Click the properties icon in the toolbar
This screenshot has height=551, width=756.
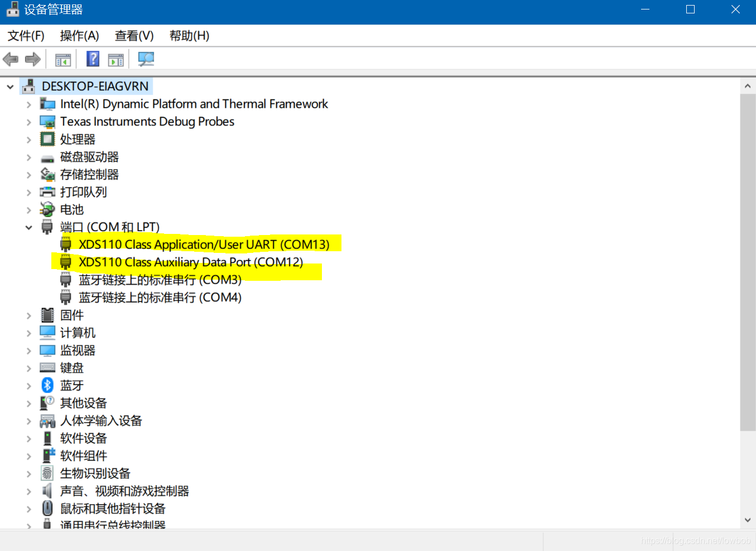(x=116, y=59)
